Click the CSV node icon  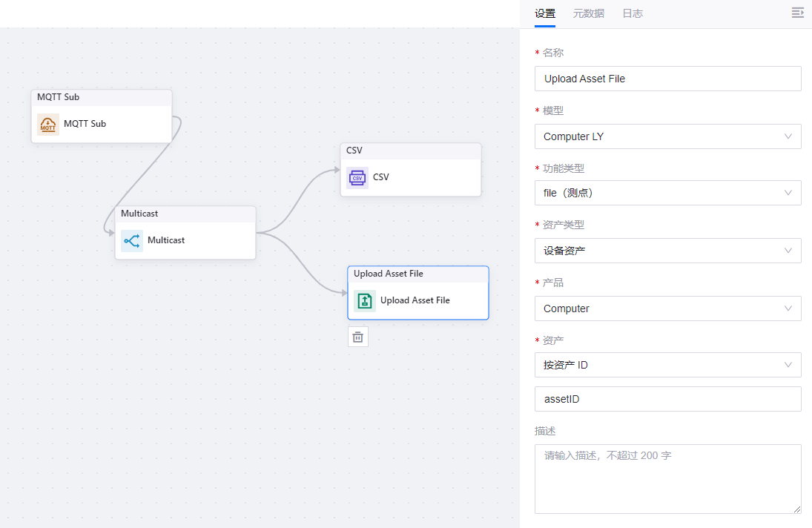click(x=357, y=178)
